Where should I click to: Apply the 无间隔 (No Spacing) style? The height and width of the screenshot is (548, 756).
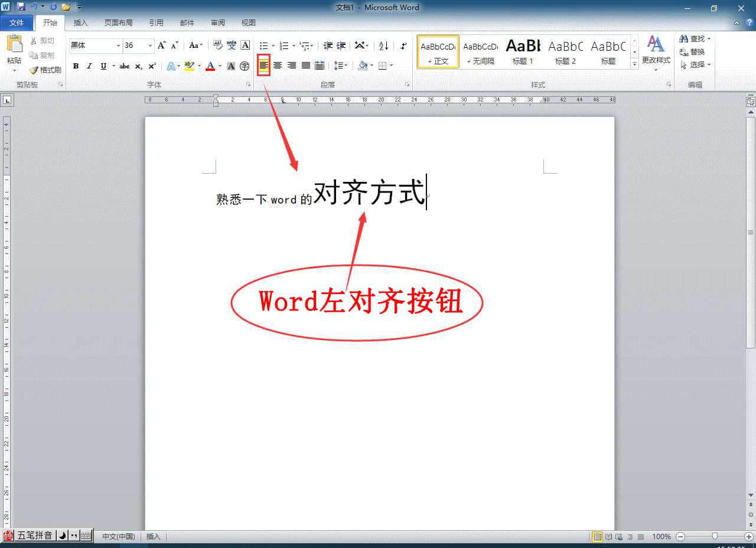[480, 51]
